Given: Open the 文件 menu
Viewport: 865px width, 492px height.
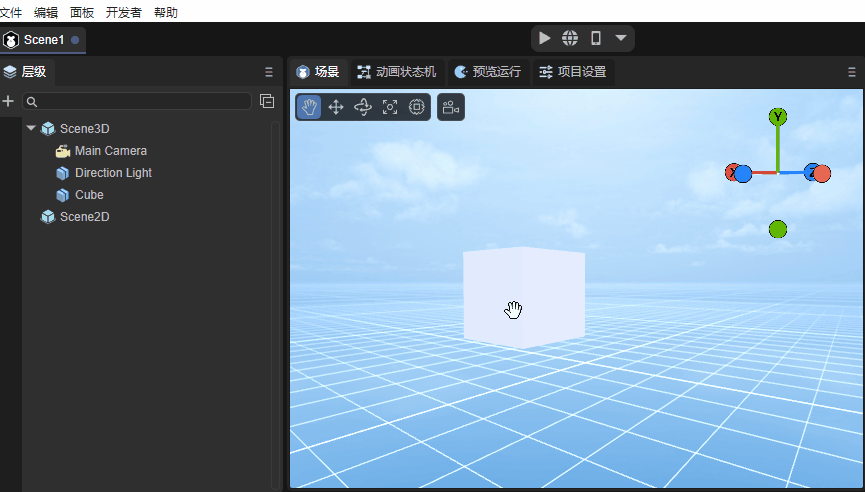Looking at the screenshot, I should [x=11, y=12].
